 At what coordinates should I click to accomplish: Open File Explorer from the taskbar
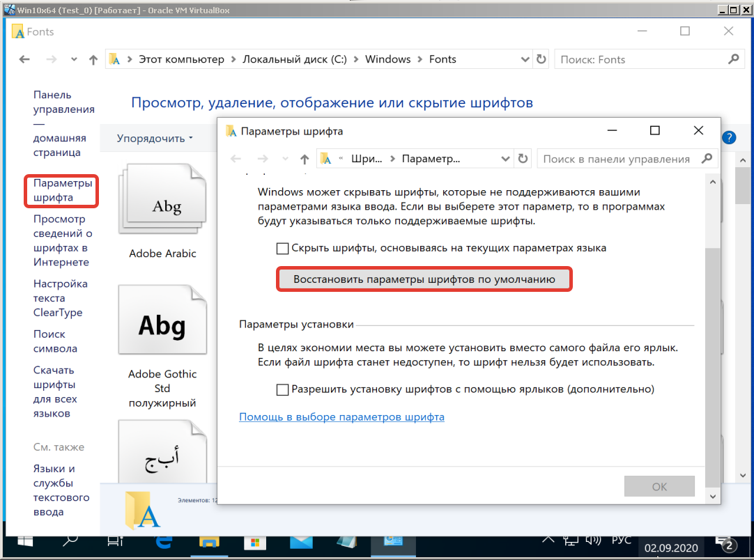tap(209, 542)
